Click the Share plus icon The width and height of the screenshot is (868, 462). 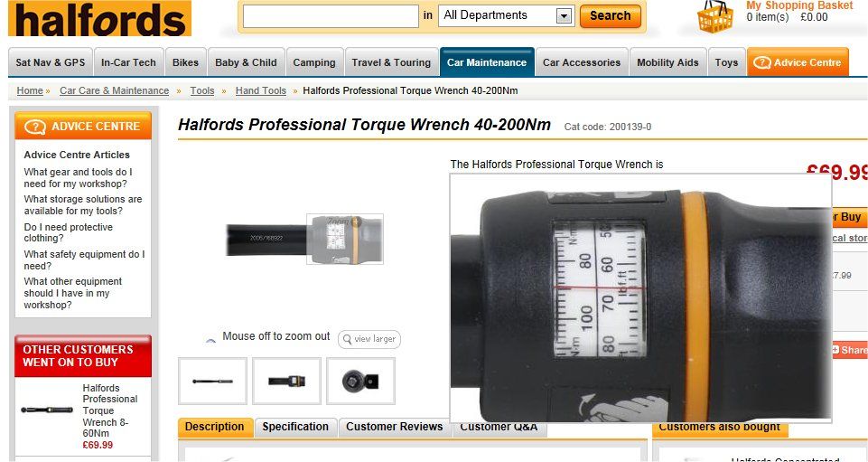point(835,350)
